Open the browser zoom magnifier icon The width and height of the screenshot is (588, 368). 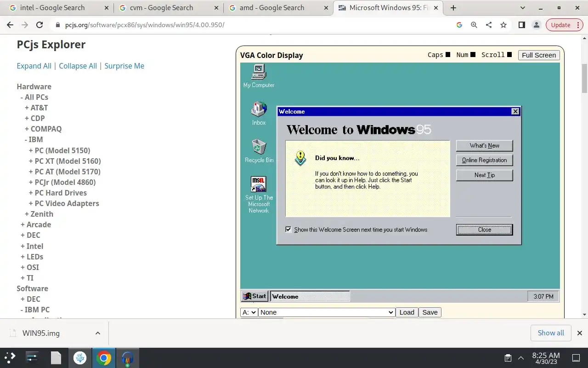pyautogui.click(x=474, y=25)
